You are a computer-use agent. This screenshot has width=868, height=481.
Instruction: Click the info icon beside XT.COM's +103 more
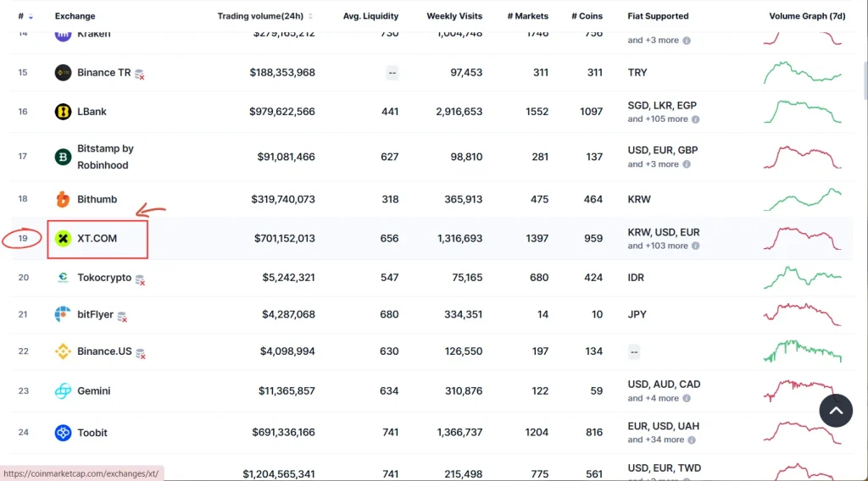[696, 246]
